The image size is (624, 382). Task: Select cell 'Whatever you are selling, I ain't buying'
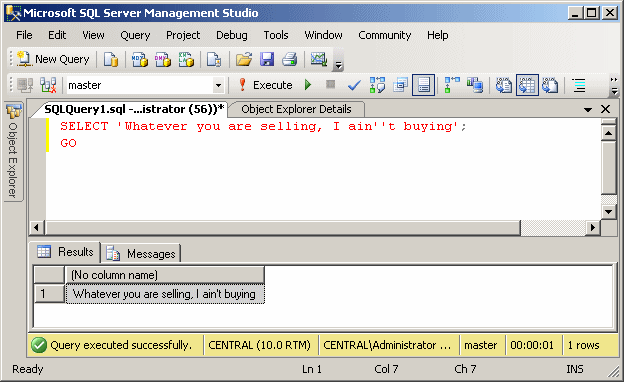[165, 294]
